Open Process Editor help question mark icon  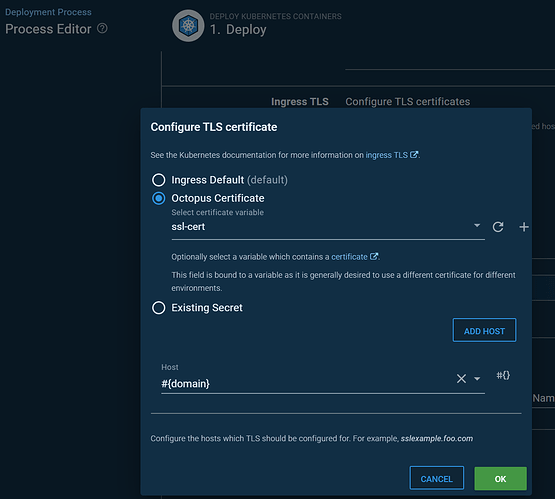[x=102, y=28]
